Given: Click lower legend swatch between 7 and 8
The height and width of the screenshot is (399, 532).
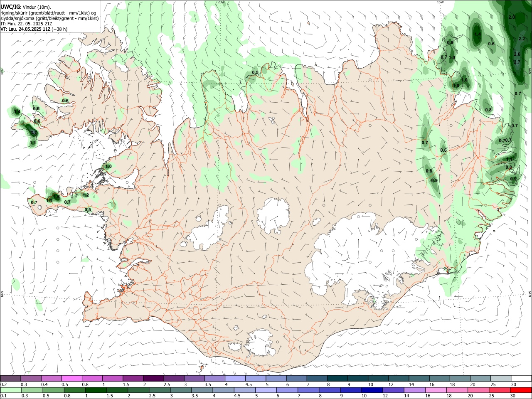Looking at the screenshot, I should point(308,390).
